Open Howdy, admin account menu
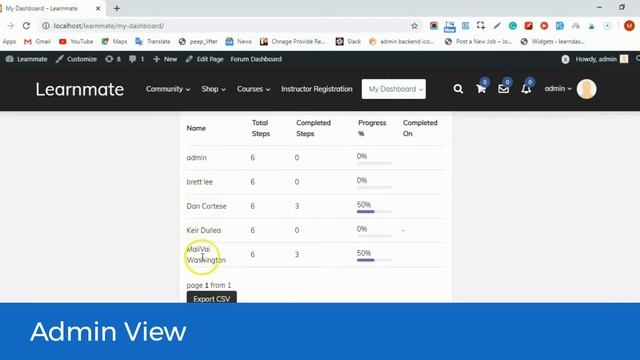640x360 pixels. [x=601, y=59]
